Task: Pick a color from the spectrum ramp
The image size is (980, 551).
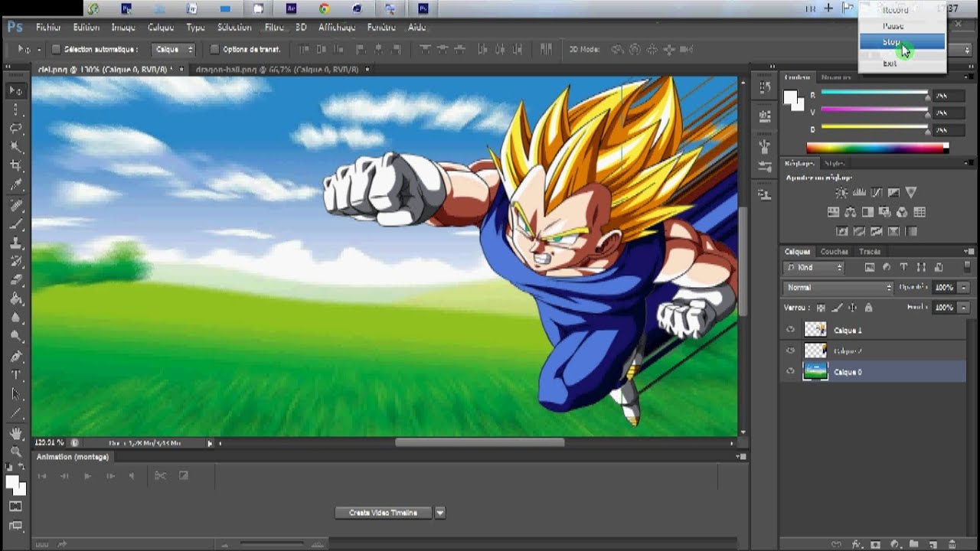Action: 877,148
